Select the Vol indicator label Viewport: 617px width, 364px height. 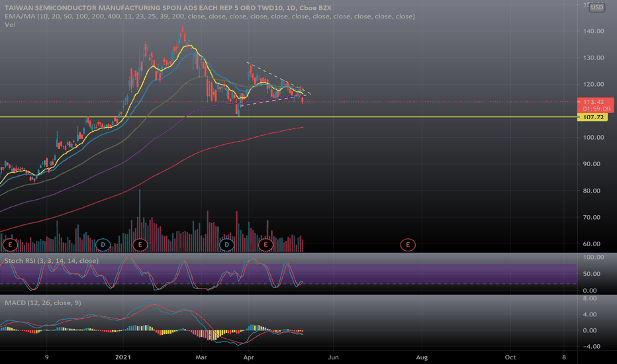click(10, 24)
